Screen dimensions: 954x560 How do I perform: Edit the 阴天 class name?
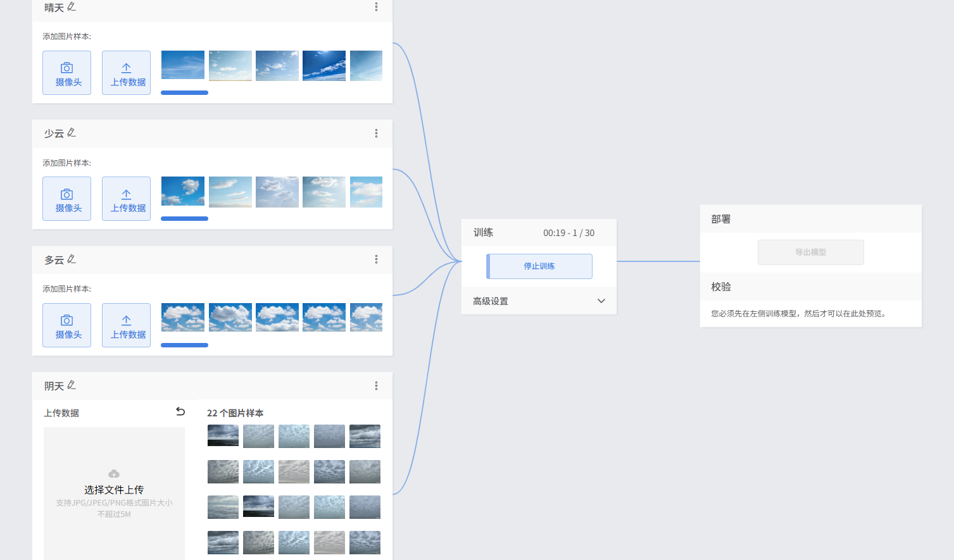click(72, 385)
